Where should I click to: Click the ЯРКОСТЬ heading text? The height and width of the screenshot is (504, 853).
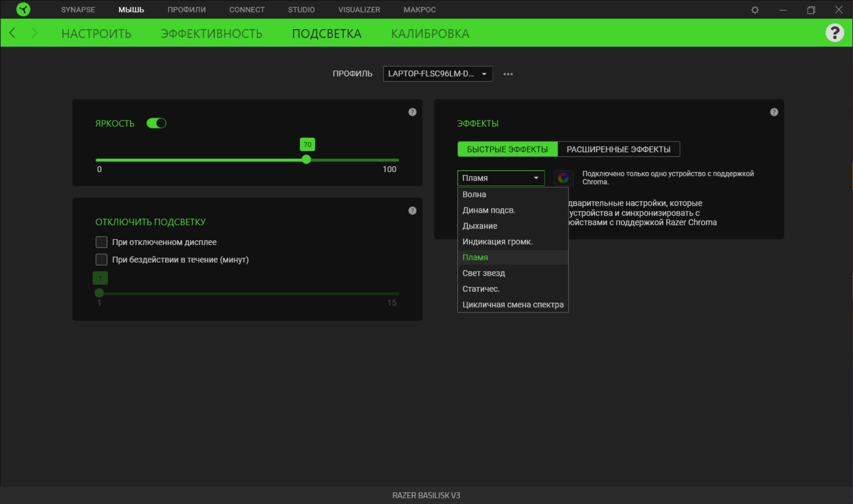coord(115,124)
